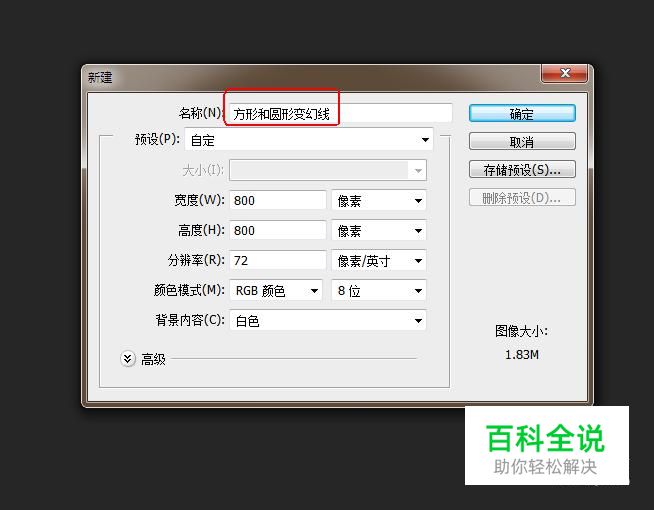The height and width of the screenshot is (510, 654).
Task: Click the 背景内容(C) label
Action: (x=190, y=320)
